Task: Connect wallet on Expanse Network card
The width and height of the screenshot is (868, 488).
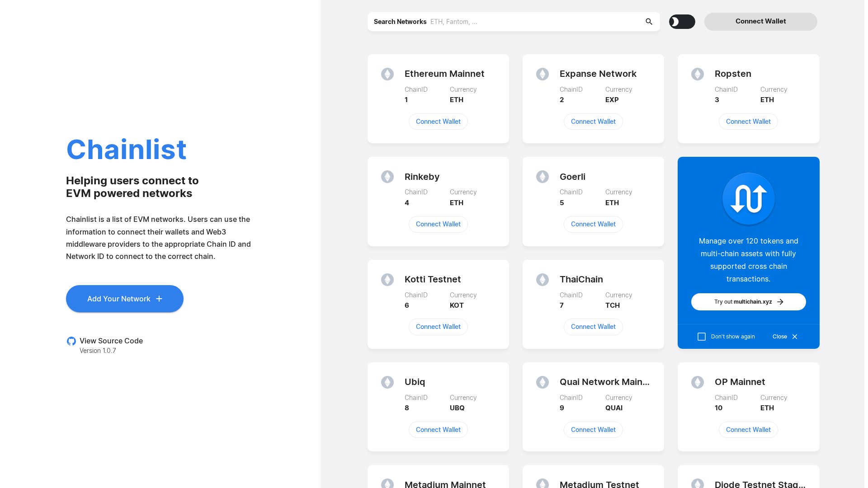Action: [593, 122]
